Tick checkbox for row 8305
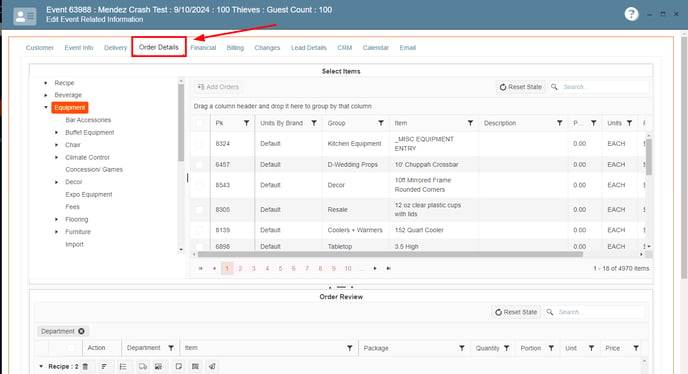 coord(199,209)
